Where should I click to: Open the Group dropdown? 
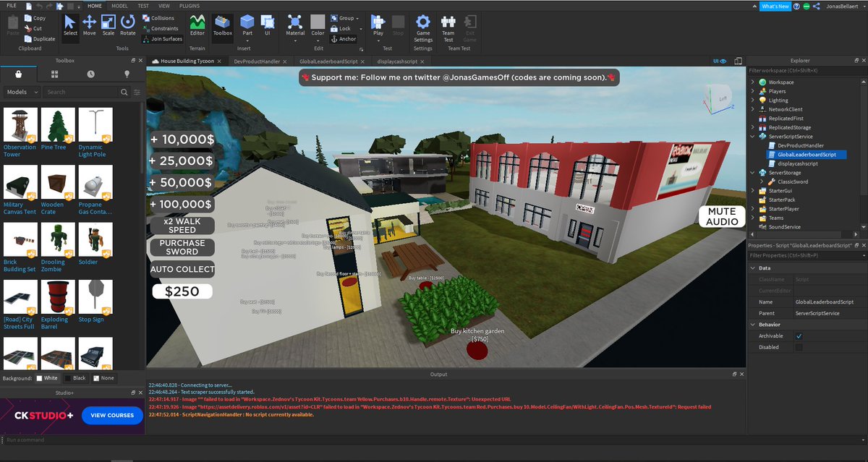pos(345,18)
